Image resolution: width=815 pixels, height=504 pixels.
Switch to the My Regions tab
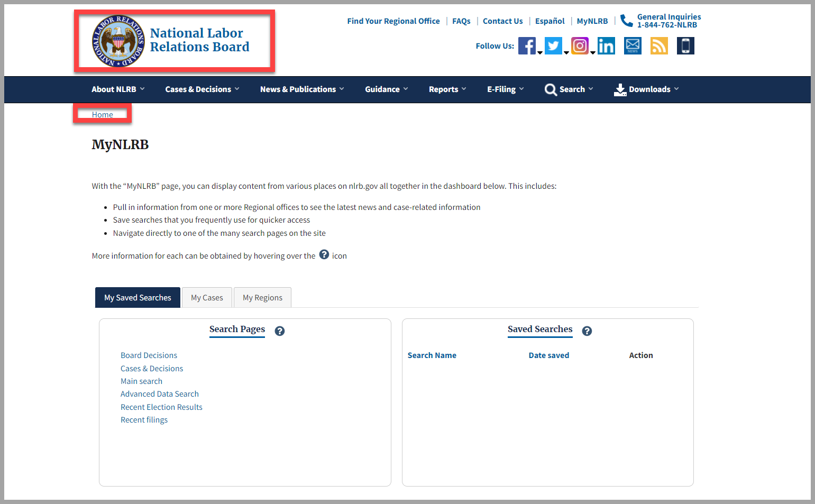[262, 298]
